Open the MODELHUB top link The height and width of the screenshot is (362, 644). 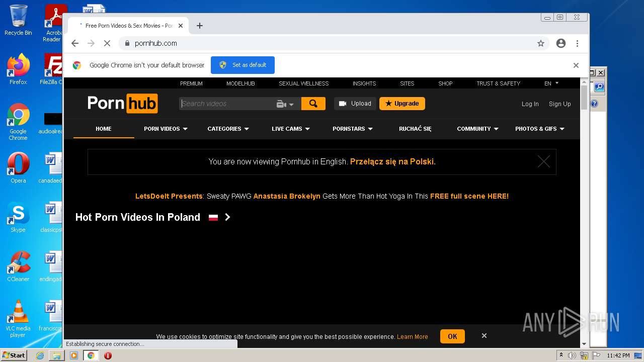[240, 83]
